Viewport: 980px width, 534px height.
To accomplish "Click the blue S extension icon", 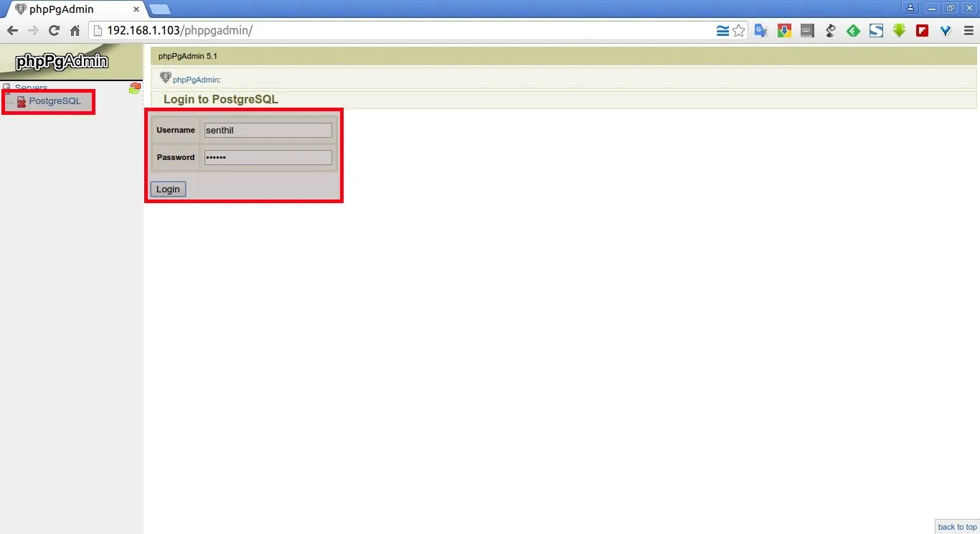I will [876, 31].
